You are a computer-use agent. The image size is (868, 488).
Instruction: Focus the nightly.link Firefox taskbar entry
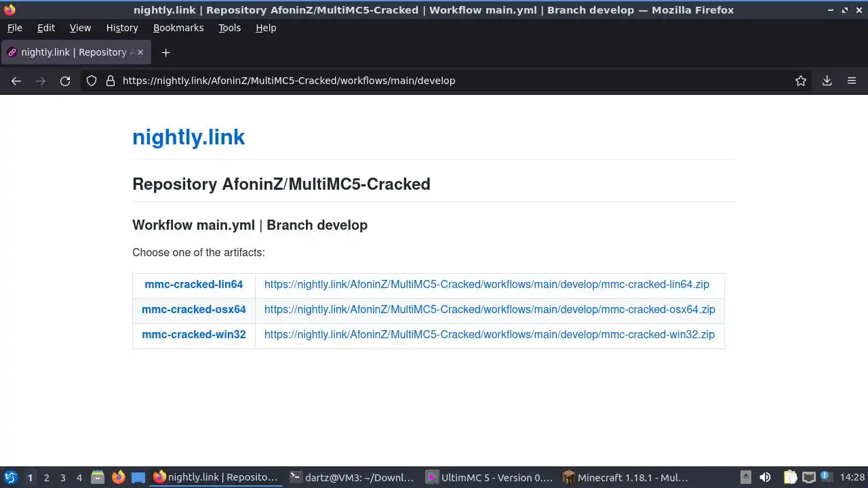tap(216, 478)
